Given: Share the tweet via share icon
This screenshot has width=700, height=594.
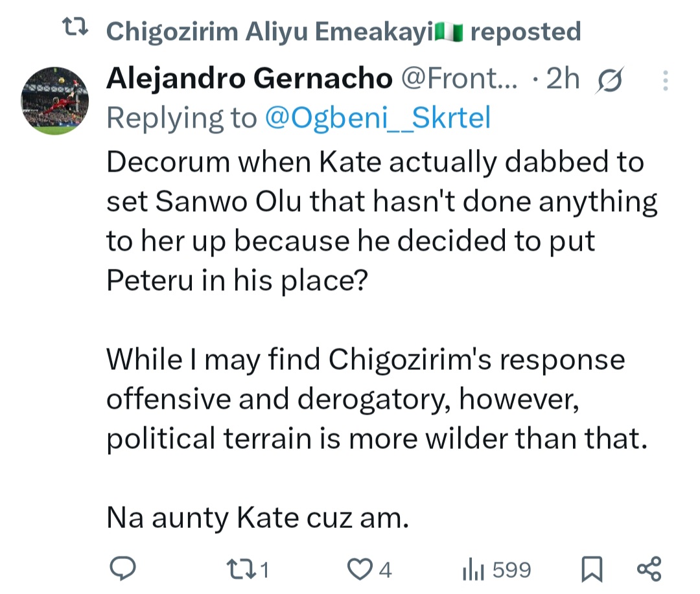Looking at the screenshot, I should tap(649, 569).
